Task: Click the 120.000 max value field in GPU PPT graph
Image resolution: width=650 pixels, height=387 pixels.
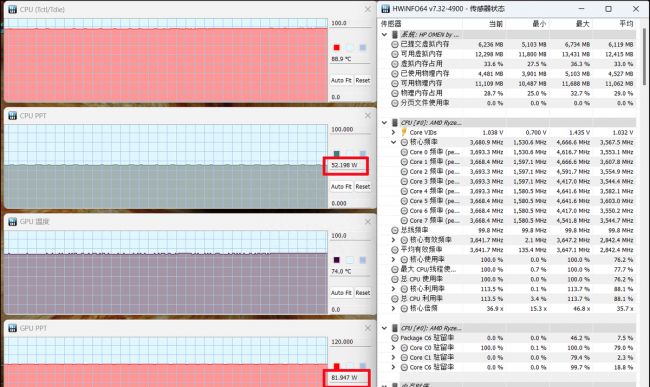Action: 350,342
